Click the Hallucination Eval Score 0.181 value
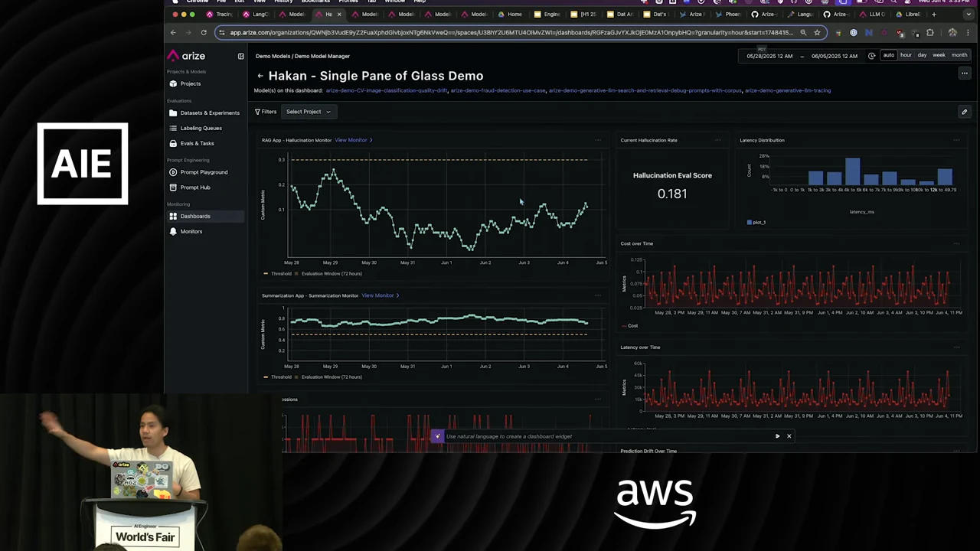The height and width of the screenshot is (551, 980). 672,194
